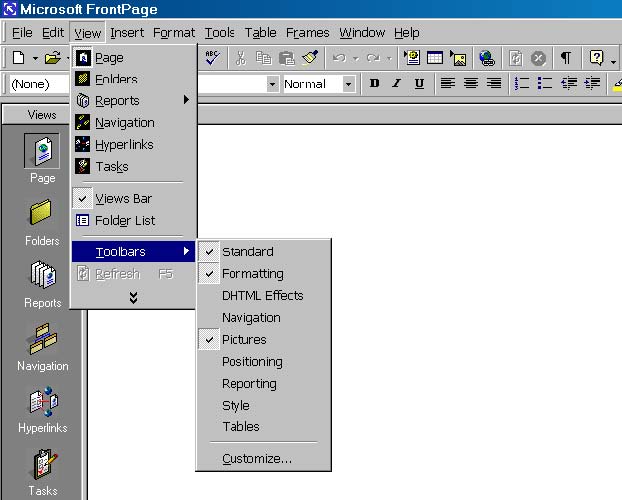The width and height of the screenshot is (622, 500).
Task: Select the Format Painter brush icon
Action: click(x=310, y=58)
